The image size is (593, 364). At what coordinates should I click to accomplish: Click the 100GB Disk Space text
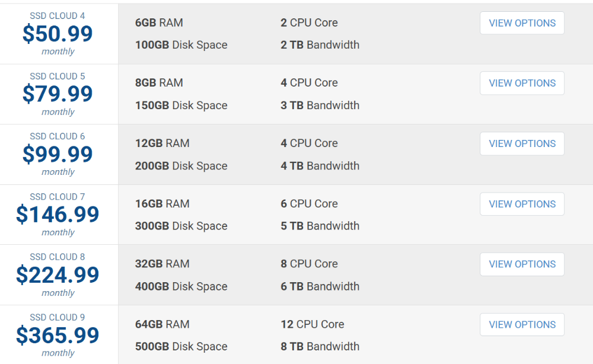(x=181, y=45)
